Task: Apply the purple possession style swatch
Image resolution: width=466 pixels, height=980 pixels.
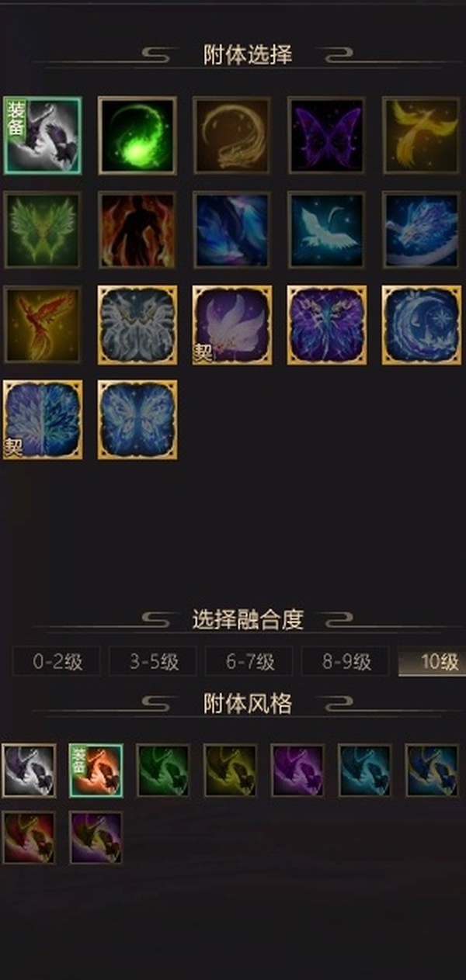Action: click(x=297, y=770)
